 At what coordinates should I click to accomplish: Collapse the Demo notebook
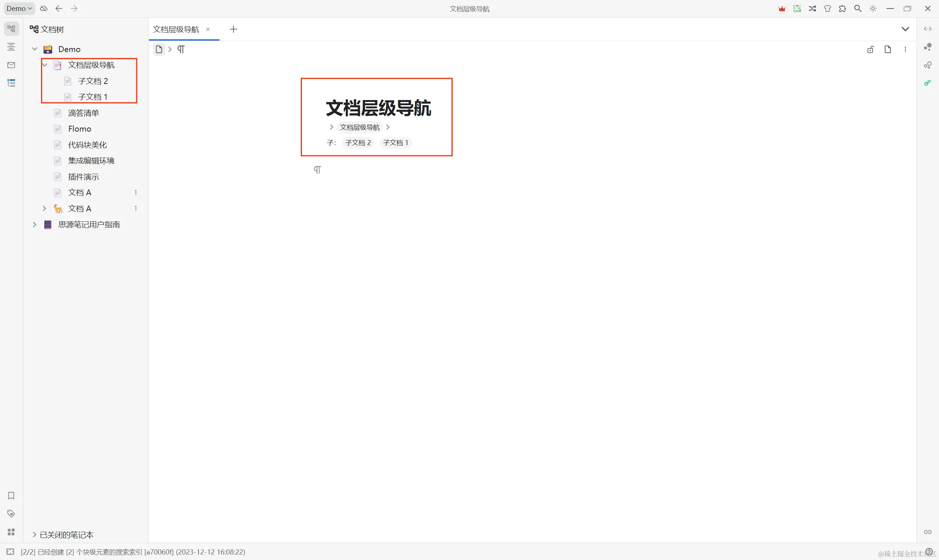pyautogui.click(x=35, y=49)
